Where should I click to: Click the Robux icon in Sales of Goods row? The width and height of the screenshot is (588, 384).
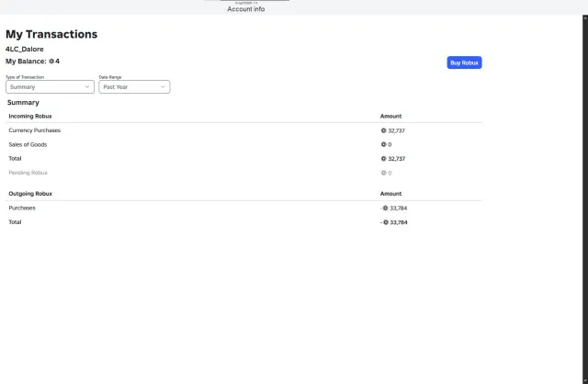383,144
